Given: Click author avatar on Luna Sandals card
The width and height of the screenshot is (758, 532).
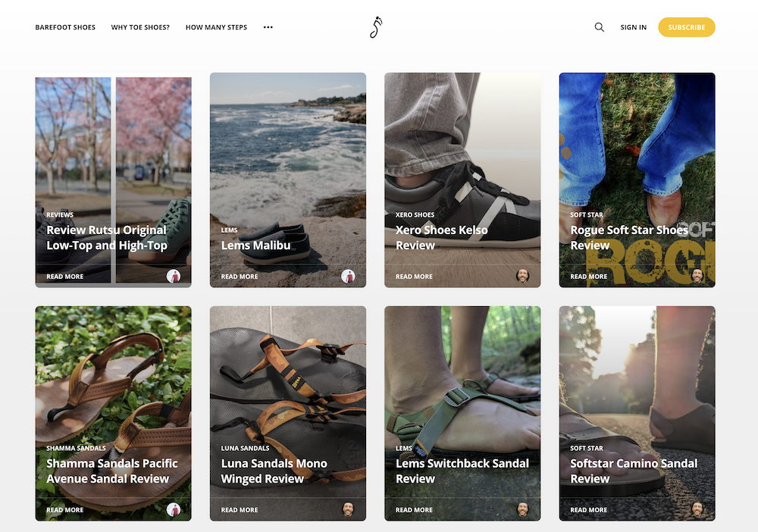Looking at the screenshot, I should click(348, 509).
